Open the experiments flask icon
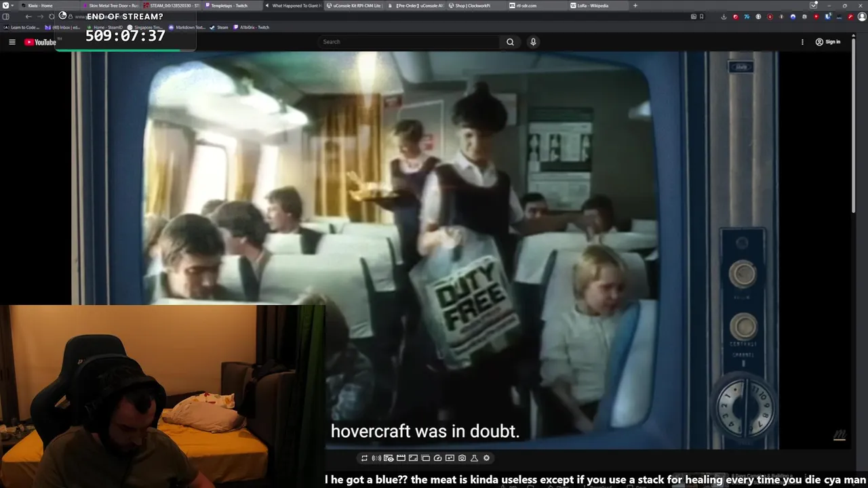This screenshot has width=868, height=488. [x=474, y=458]
